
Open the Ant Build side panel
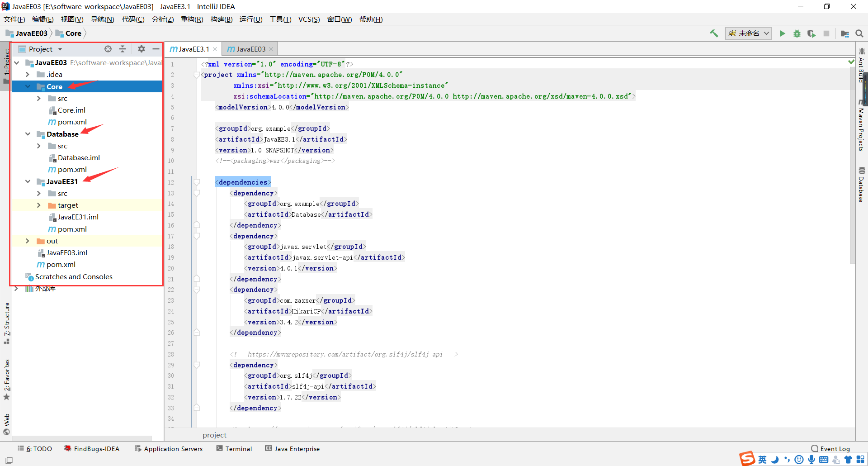pyautogui.click(x=861, y=66)
